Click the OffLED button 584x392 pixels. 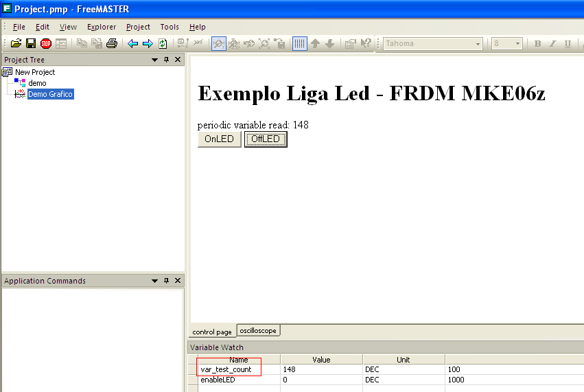click(x=266, y=139)
